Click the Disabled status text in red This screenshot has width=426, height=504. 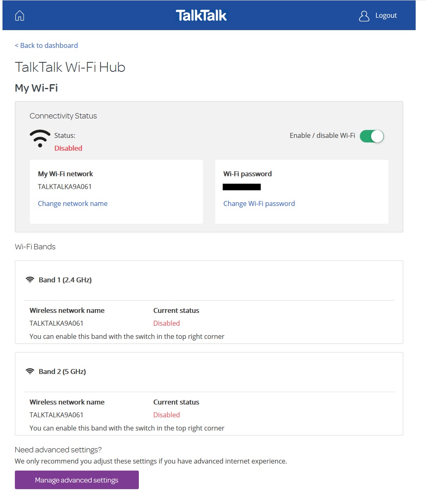[68, 148]
